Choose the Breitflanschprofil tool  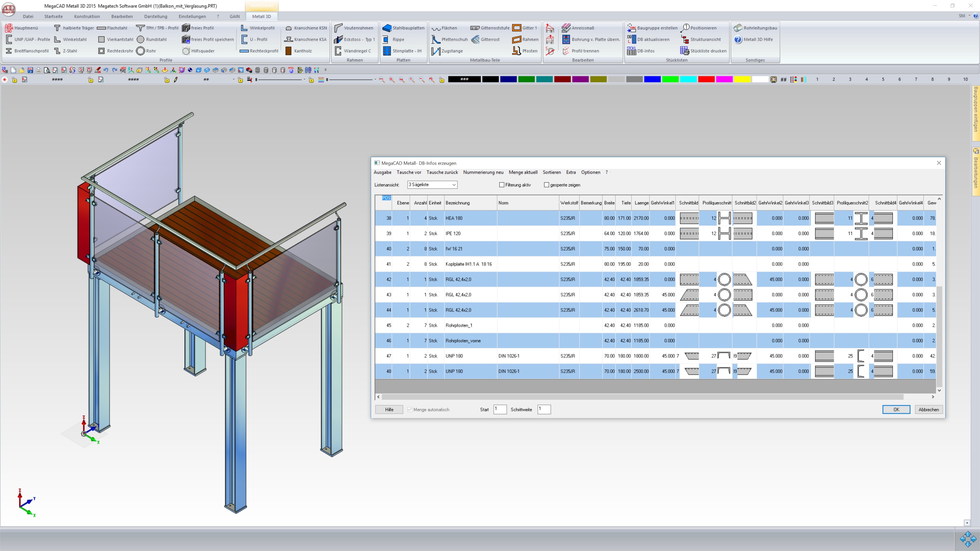click(27, 51)
